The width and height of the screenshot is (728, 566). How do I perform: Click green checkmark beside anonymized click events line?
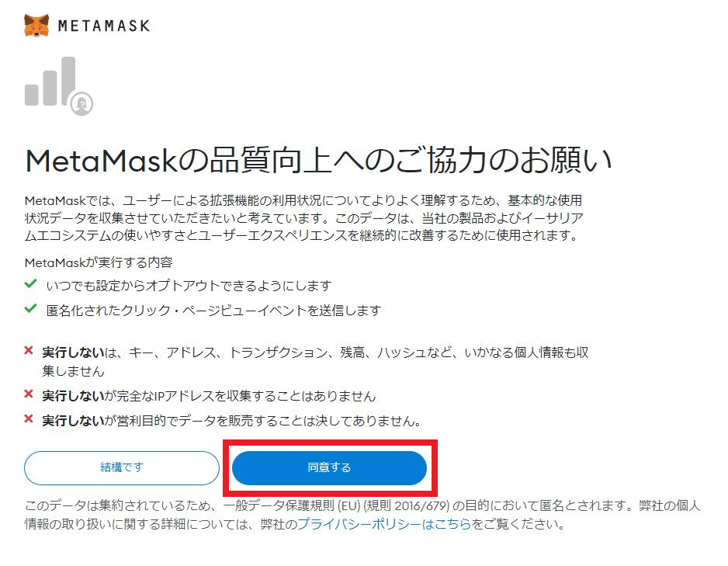[30, 309]
